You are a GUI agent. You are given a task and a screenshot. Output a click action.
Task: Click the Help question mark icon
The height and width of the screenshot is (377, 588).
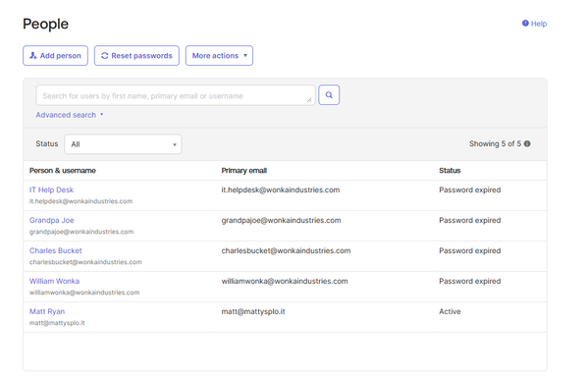[525, 24]
